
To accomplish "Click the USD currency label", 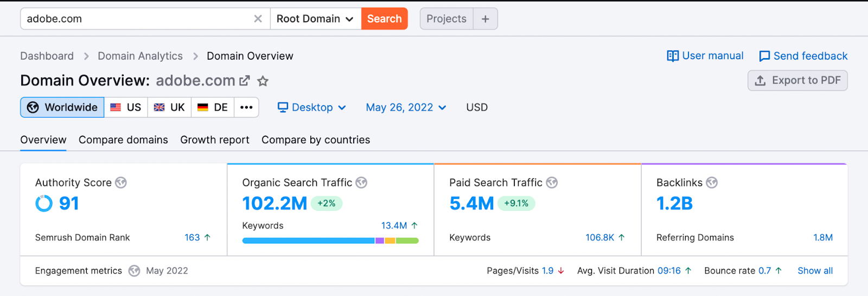I will point(477,107).
